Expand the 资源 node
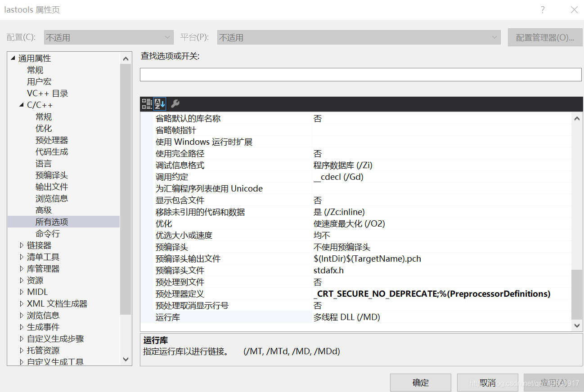Viewport: 584px width, 392px height. pyautogui.click(x=21, y=280)
